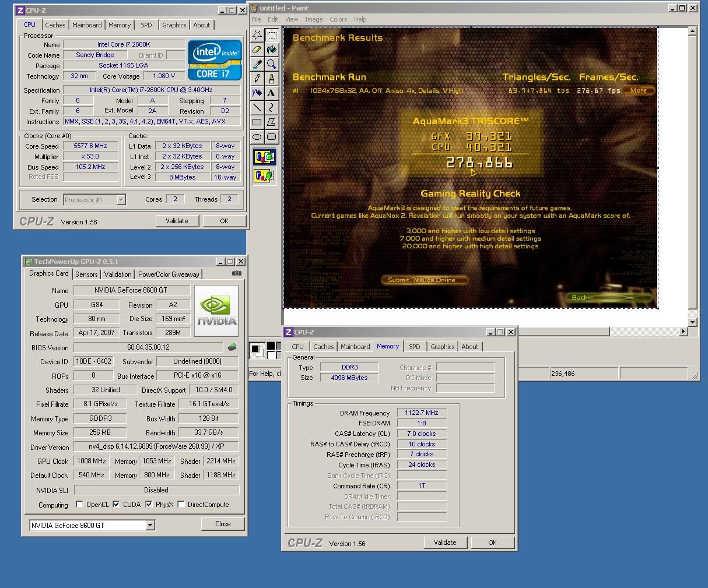Switch to Mainboard tab in top CPU-Z
Screen dimensions: 708x588
point(87,25)
